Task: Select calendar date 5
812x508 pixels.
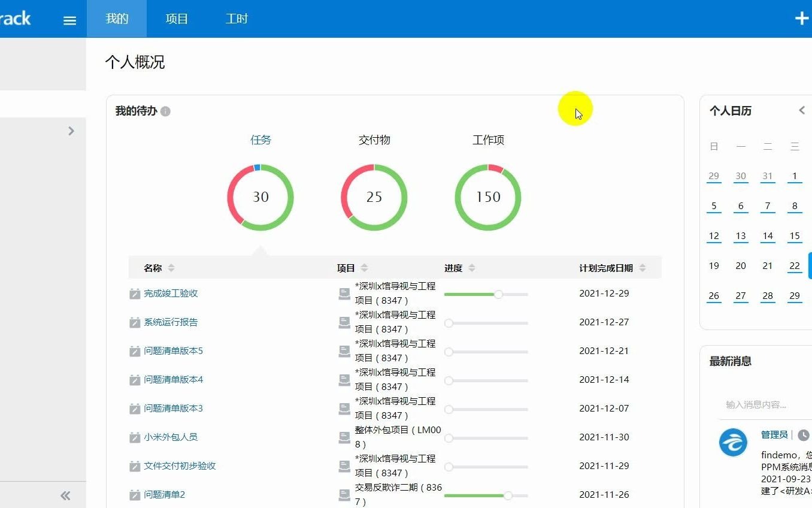Action: point(714,206)
